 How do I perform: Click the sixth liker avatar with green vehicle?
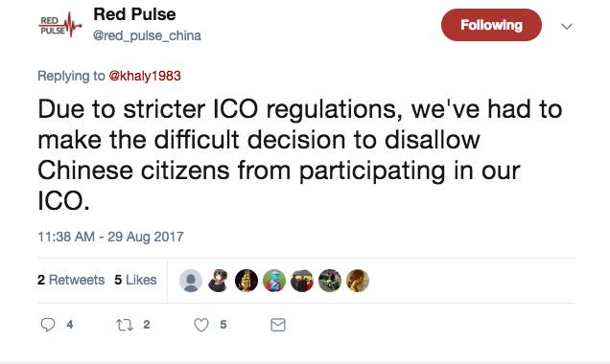click(x=330, y=281)
